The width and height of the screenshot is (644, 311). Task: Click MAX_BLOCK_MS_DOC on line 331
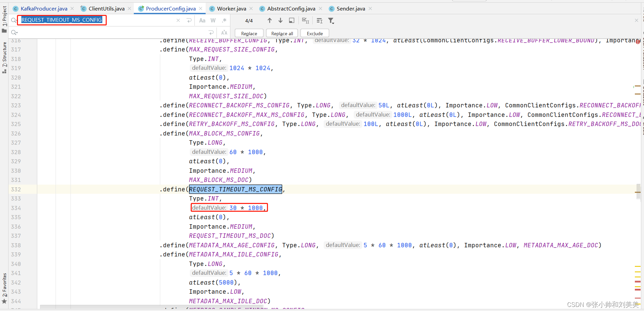coord(219,180)
